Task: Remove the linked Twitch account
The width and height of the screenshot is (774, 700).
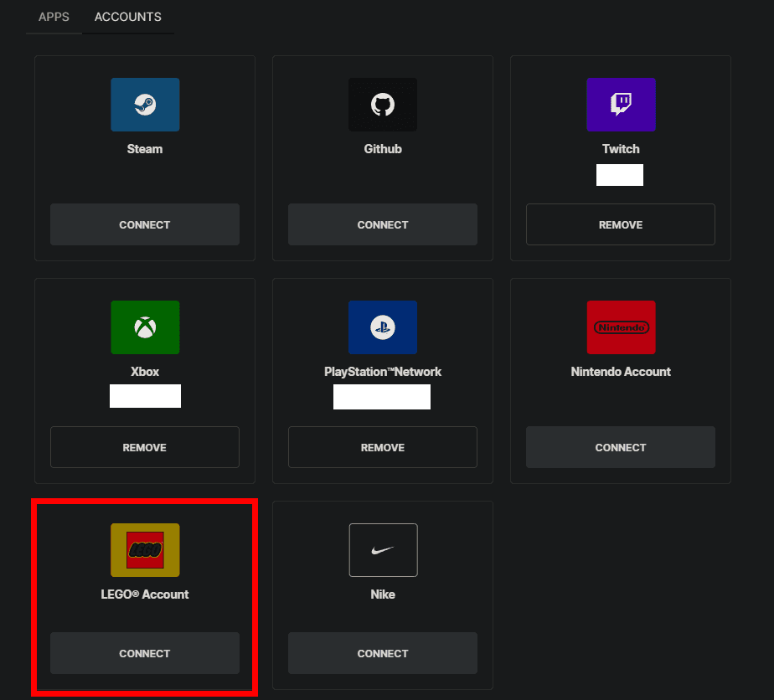Action: (x=621, y=224)
